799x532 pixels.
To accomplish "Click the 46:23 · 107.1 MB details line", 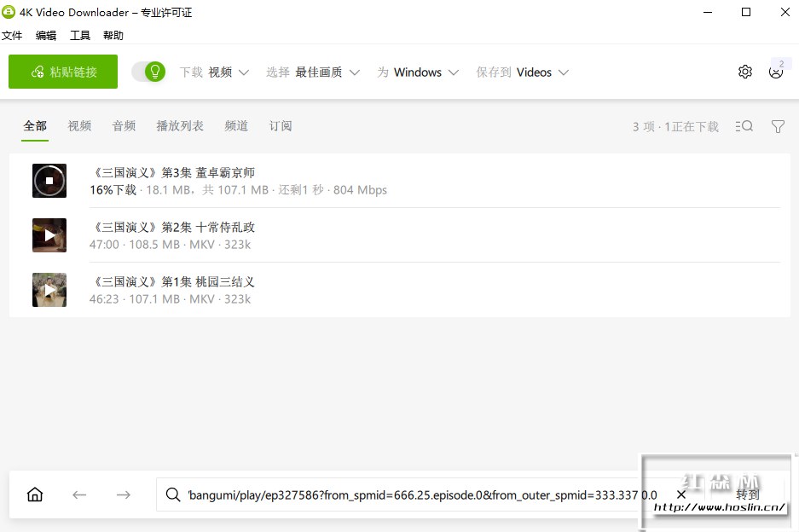I will (x=171, y=299).
